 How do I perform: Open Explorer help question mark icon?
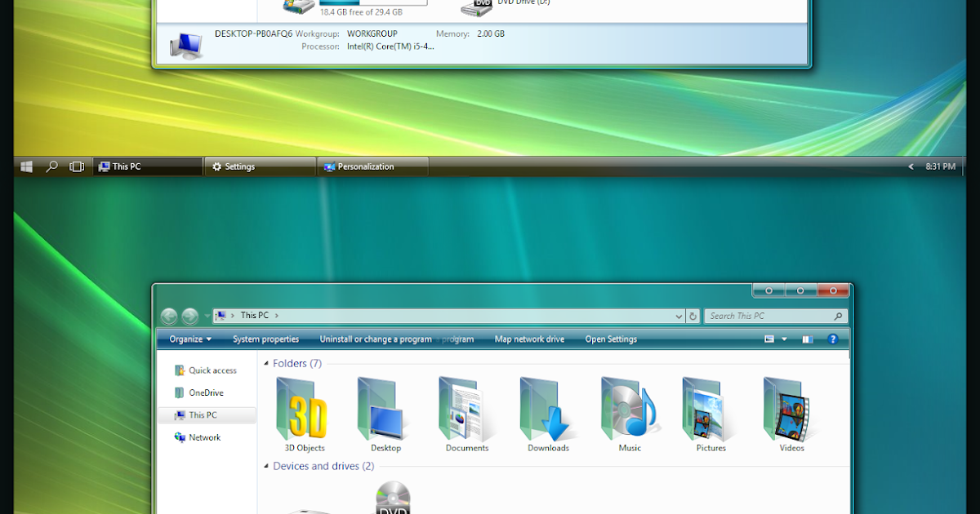coord(833,339)
